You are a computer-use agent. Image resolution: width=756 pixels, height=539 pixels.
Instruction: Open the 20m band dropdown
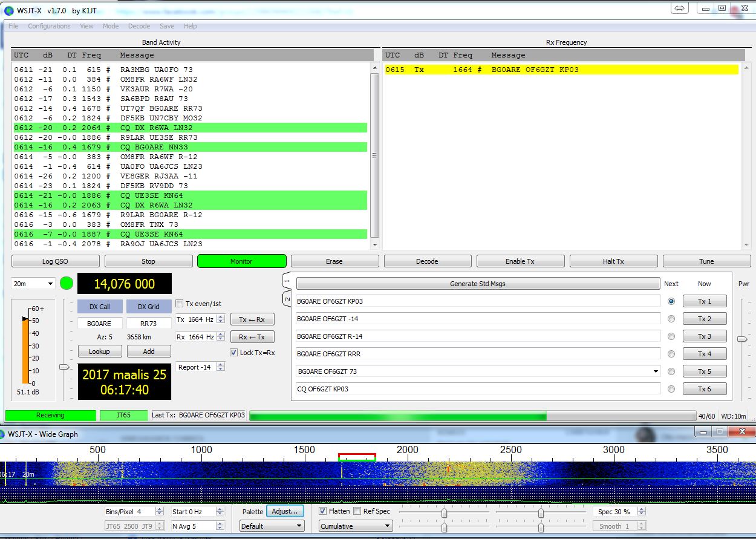click(33, 284)
